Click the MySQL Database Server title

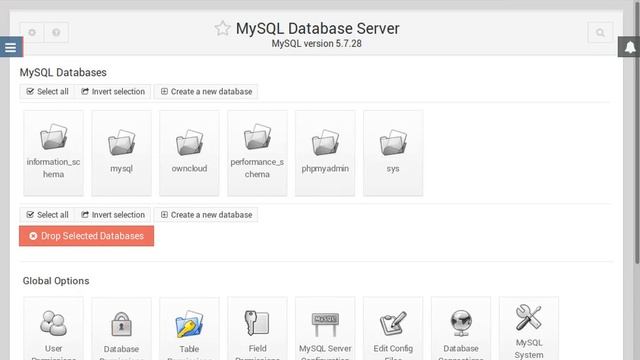[318, 29]
